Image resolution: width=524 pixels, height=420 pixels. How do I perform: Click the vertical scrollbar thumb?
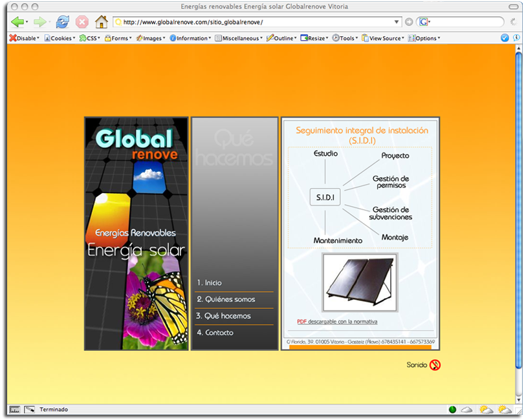click(x=519, y=211)
